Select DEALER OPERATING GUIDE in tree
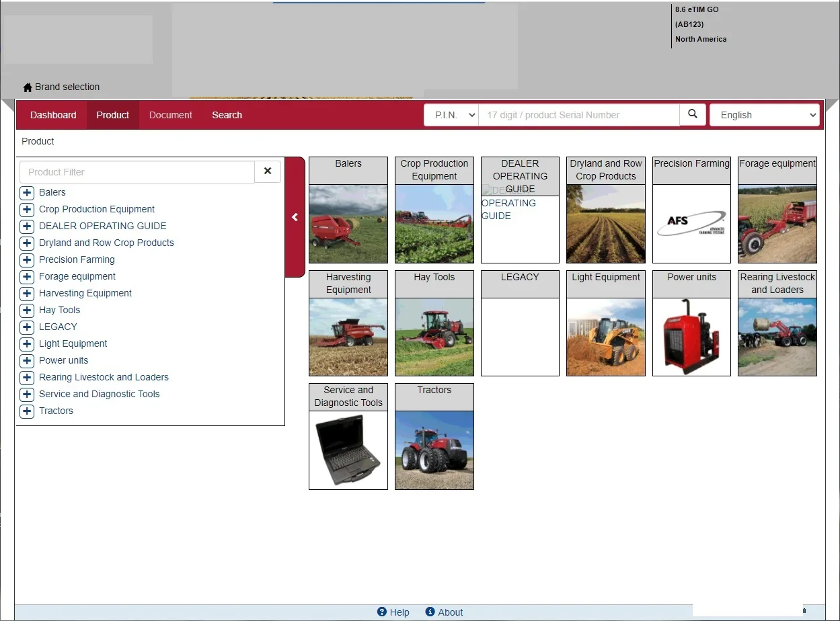 coord(103,226)
